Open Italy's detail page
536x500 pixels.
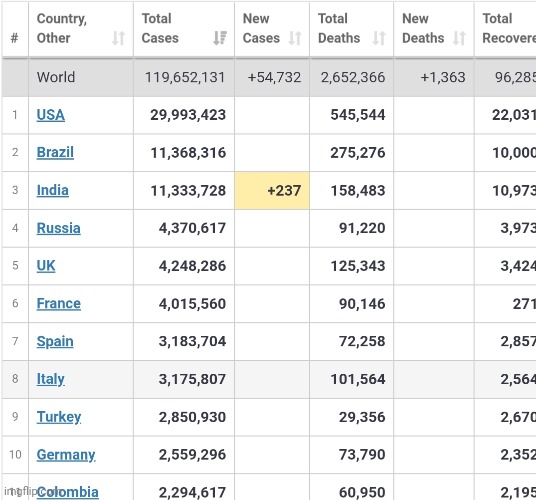coord(51,379)
